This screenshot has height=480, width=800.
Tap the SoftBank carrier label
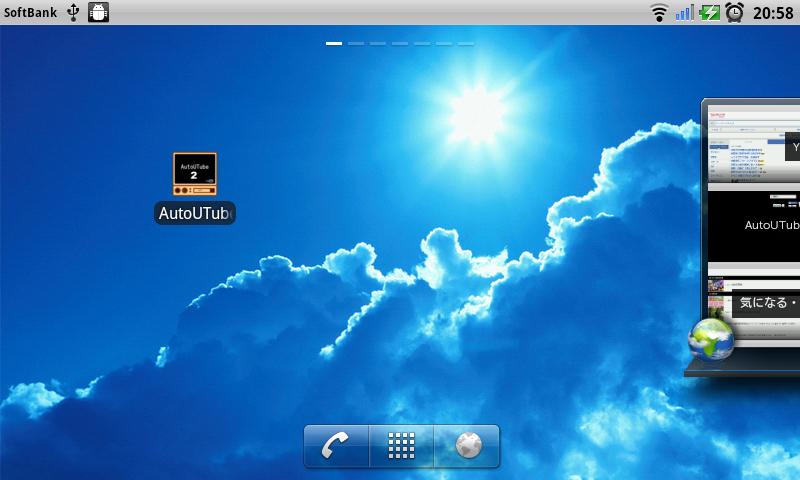[31, 12]
